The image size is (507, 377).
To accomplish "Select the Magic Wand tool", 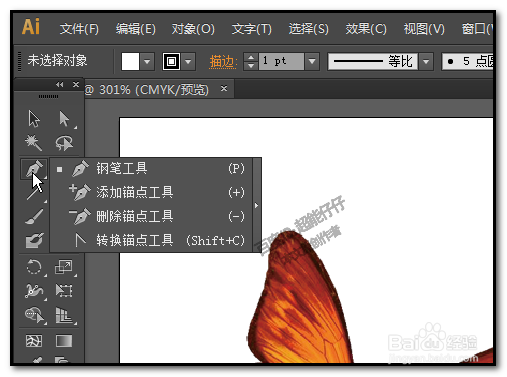I will (x=34, y=143).
